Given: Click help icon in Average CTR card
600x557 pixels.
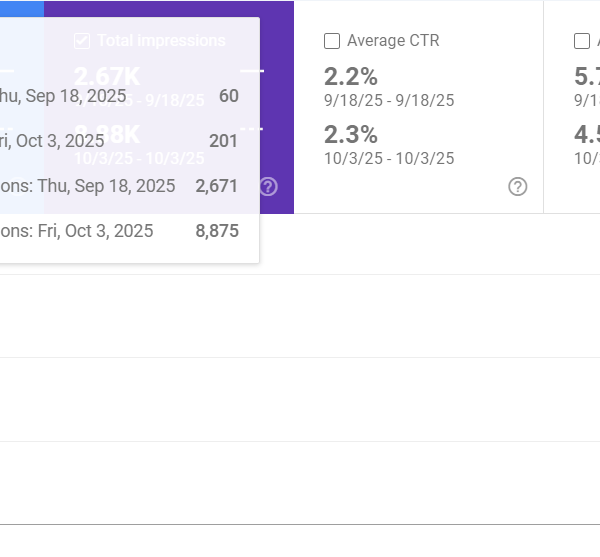Looking at the screenshot, I should coord(517,187).
